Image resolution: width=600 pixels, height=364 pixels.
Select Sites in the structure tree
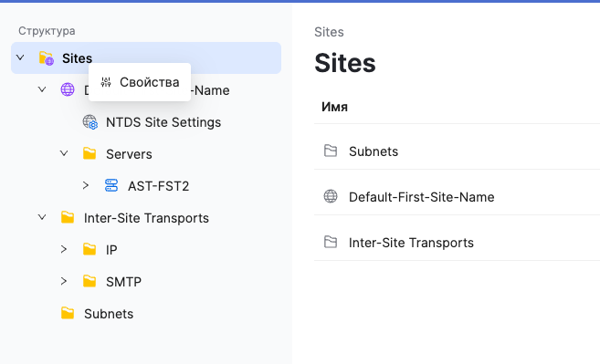[x=77, y=58]
